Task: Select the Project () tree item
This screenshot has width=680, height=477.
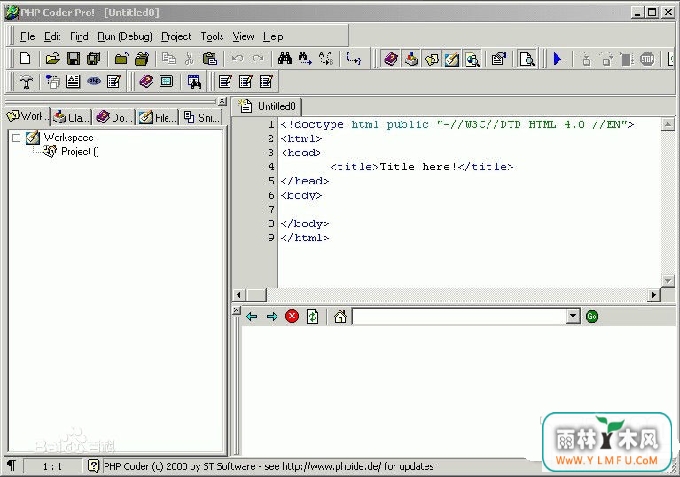Action: 79,151
